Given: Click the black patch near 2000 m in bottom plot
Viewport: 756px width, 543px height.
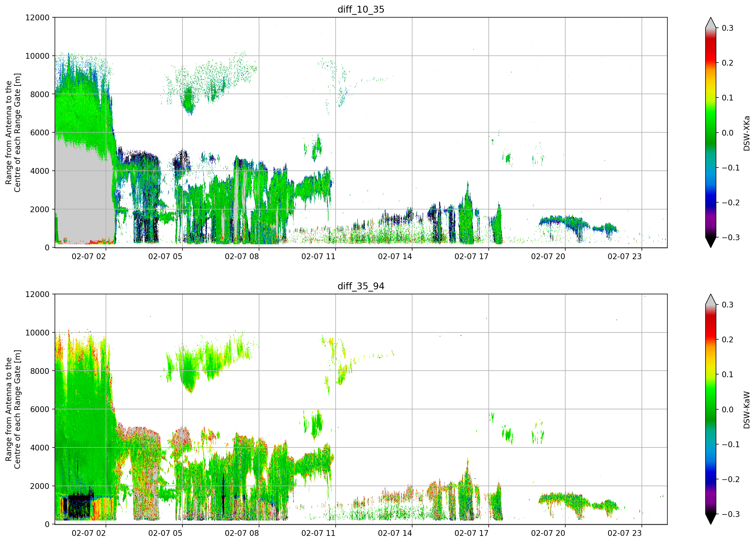Looking at the screenshot, I should coord(79,506).
